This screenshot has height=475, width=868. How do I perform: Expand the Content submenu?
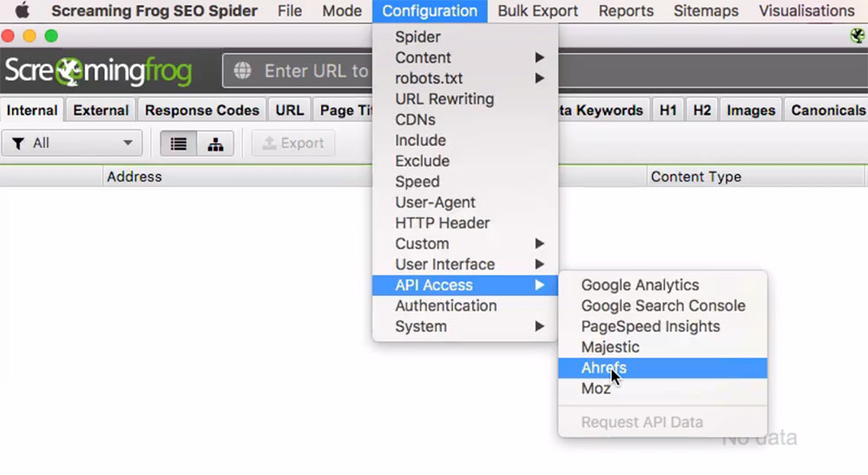(x=465, y=57)
